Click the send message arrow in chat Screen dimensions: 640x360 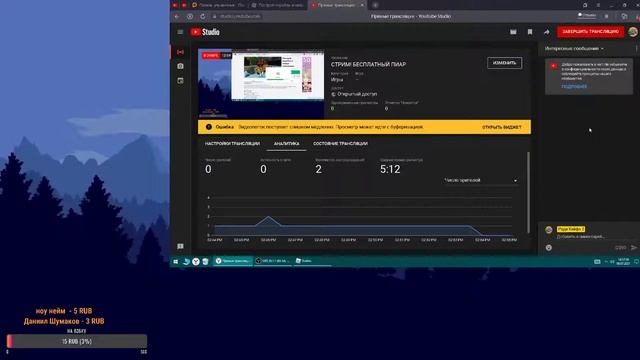[x=634, y=247]
